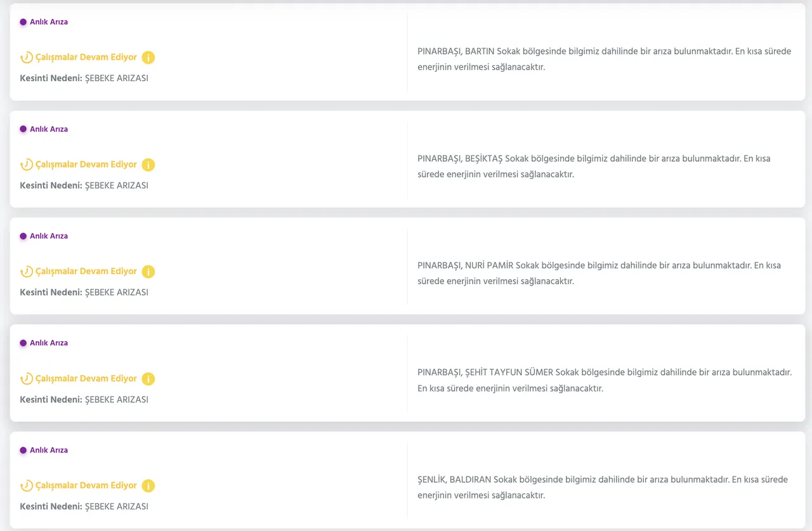Select the PINARBAŞI, BEŞİKTAŞ Sokak outage description

[x=593, y=166]
